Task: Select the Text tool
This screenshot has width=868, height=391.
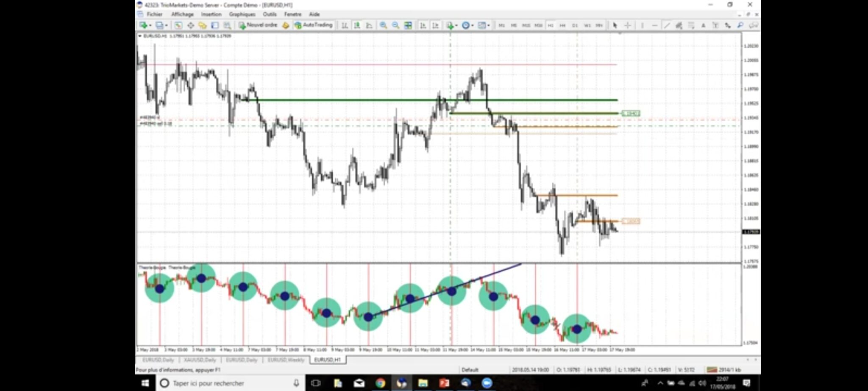Action: coord(704,25)
